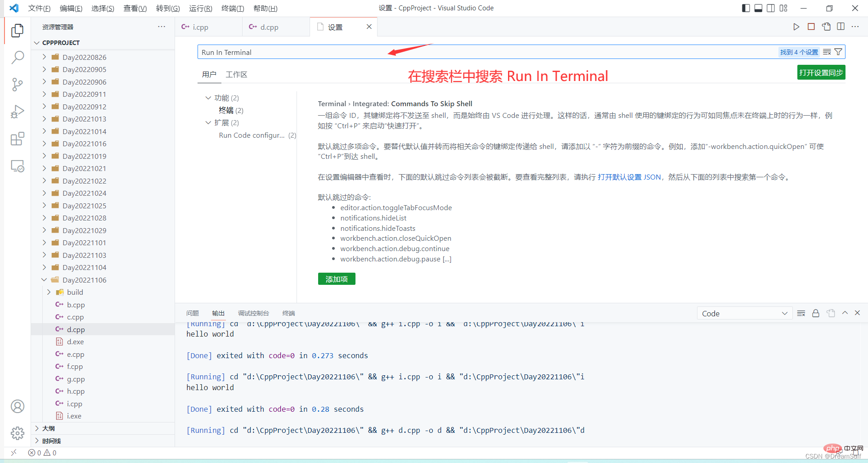
Task: Open the Search view in activity bar
Action: pyautogui.click(x=17, y=57)
